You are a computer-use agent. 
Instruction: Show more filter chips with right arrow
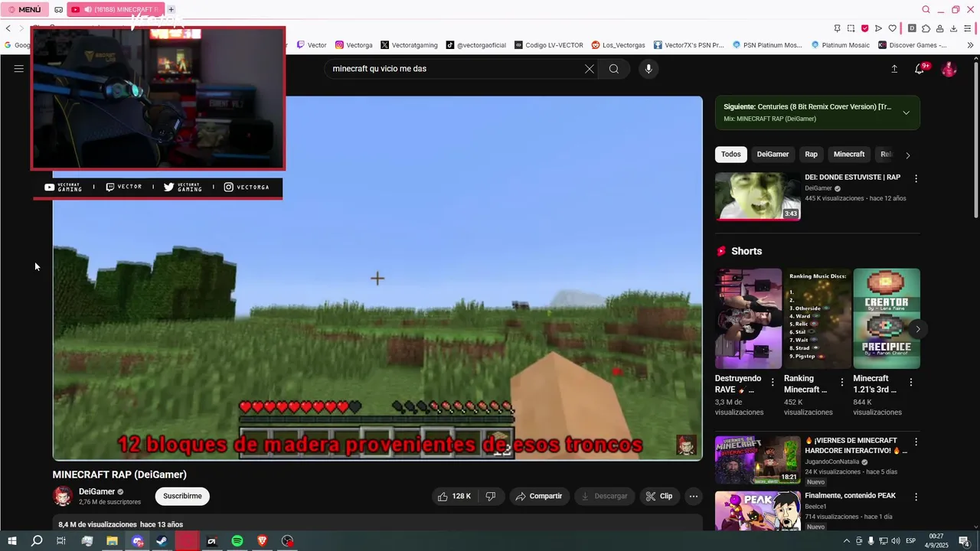click(x=908, y=155)
